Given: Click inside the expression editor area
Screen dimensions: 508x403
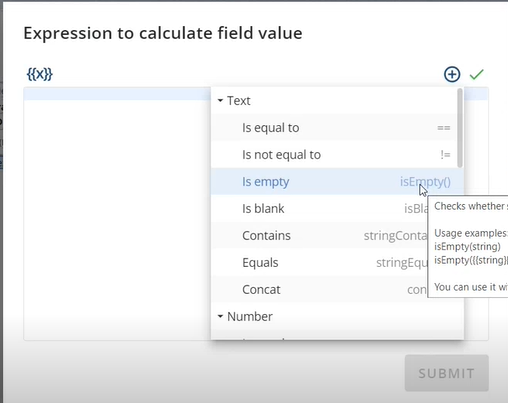Looking at the screenshot, I should pos(117,213).
